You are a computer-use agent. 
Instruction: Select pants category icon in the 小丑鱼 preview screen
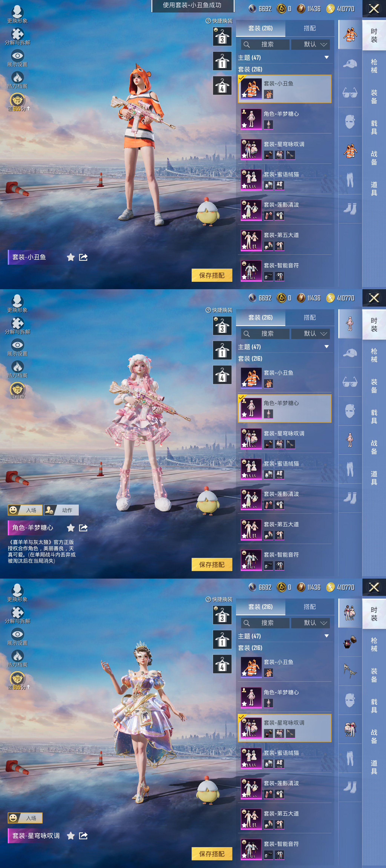tap(350, 180)
